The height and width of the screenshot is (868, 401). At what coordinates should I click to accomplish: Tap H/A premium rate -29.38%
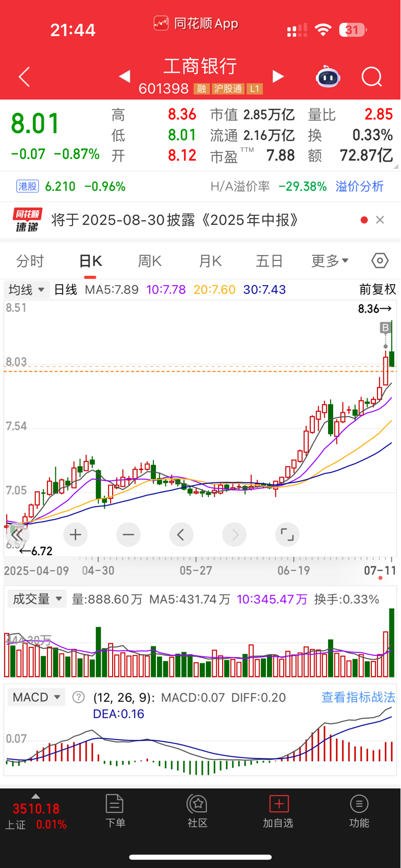(x=302, y=186)
